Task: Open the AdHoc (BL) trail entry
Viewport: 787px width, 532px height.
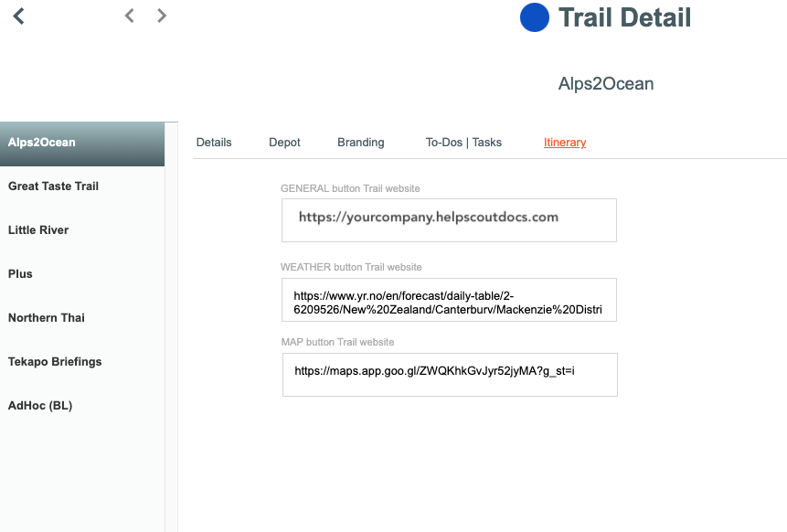Action: click(82, 406)
